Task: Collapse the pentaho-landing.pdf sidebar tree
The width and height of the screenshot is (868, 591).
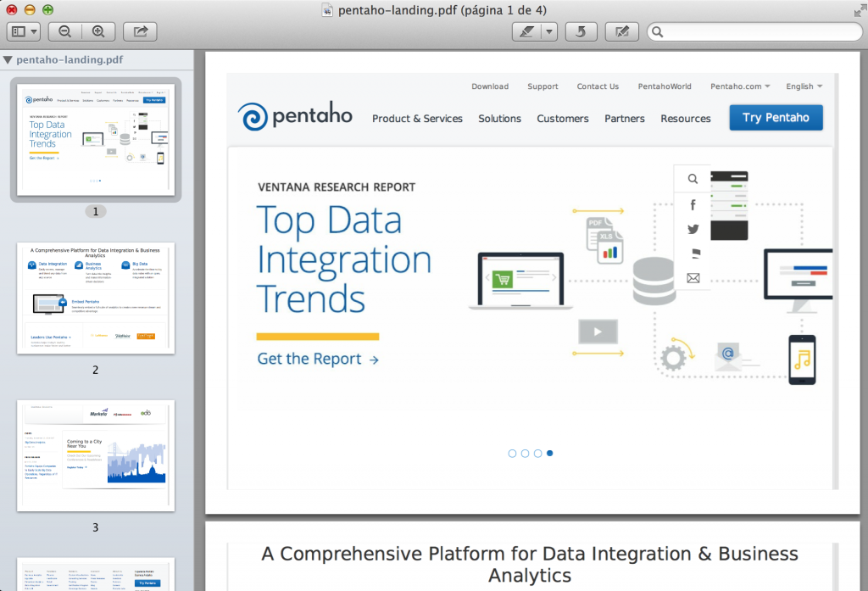Action: pyautogui.click(x=8, y=60)
